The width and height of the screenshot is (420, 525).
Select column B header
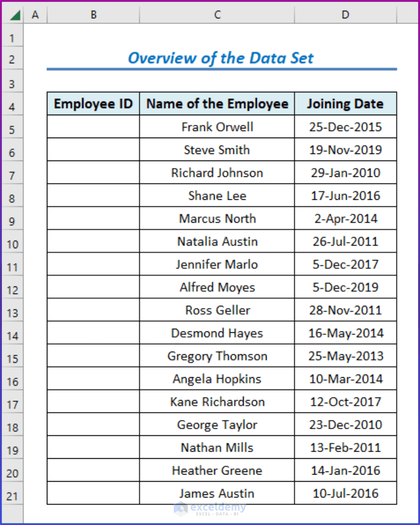point(93,14)
